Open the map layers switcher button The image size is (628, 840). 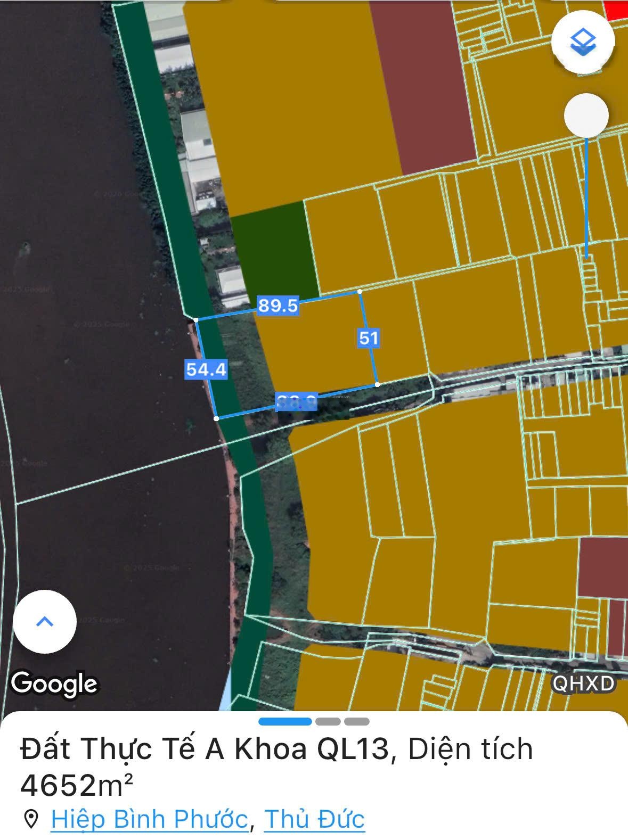pyautogui.click(x=583, y=42)
